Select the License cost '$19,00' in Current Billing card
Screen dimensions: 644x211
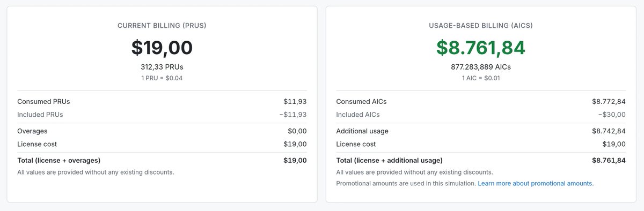[295, 144]
